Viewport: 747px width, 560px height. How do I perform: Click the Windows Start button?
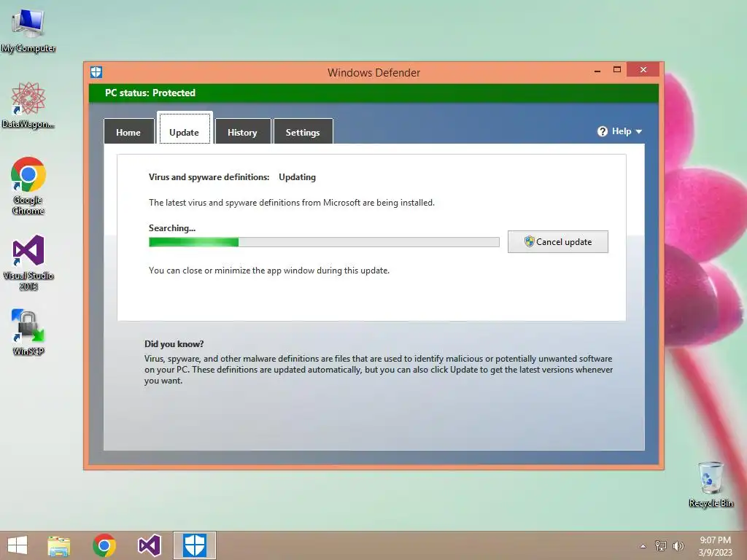[x=18, y=545]
